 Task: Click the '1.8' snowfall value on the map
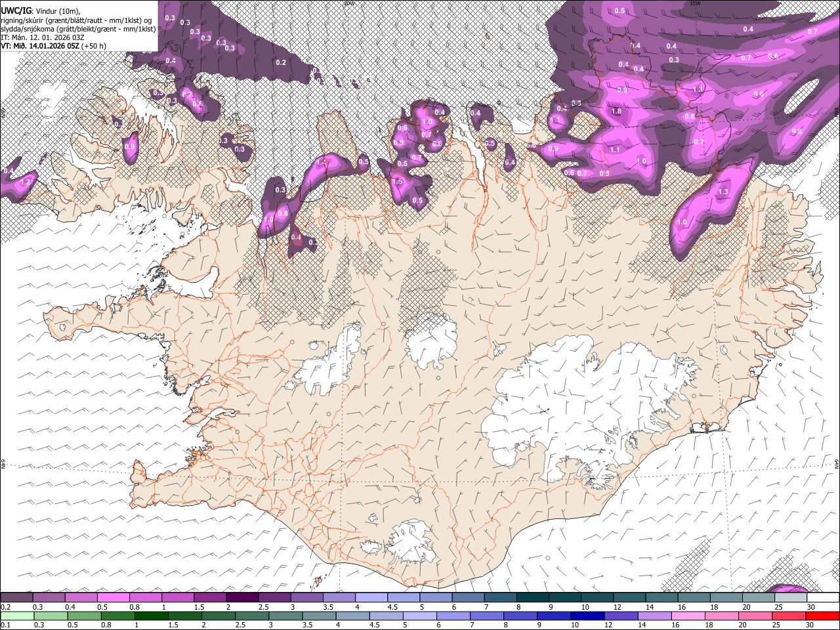point(616,112)
